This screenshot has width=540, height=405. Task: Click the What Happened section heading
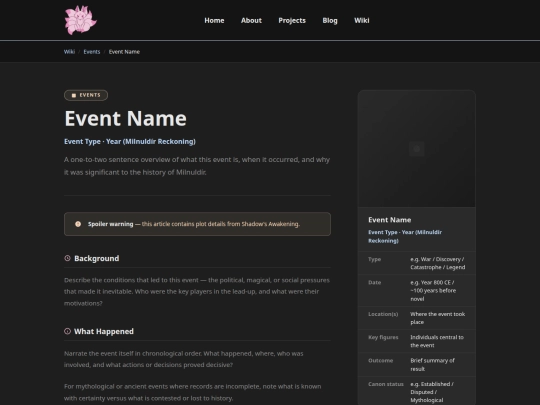tap(104, 331)
